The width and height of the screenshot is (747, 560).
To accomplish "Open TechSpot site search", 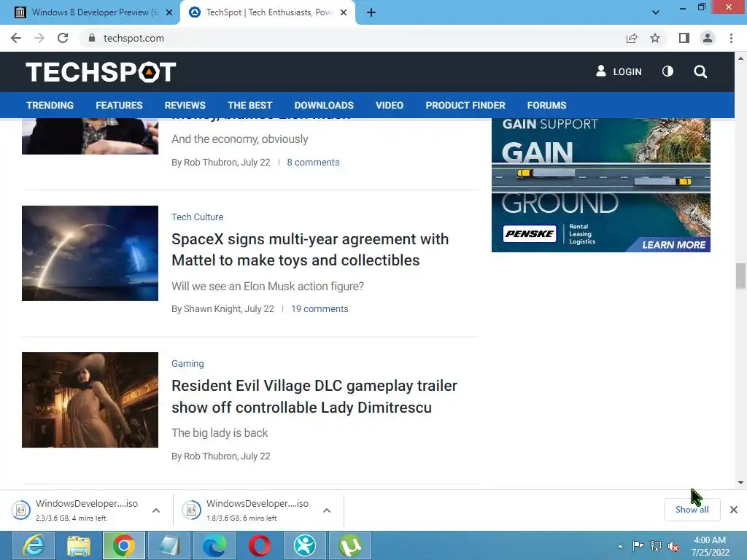I will (x=700, y=71).
